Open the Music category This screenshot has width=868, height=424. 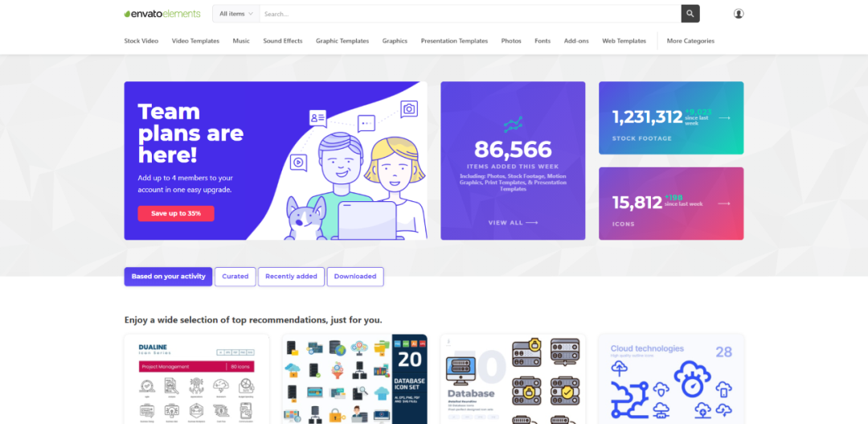[x=241, y=41]
